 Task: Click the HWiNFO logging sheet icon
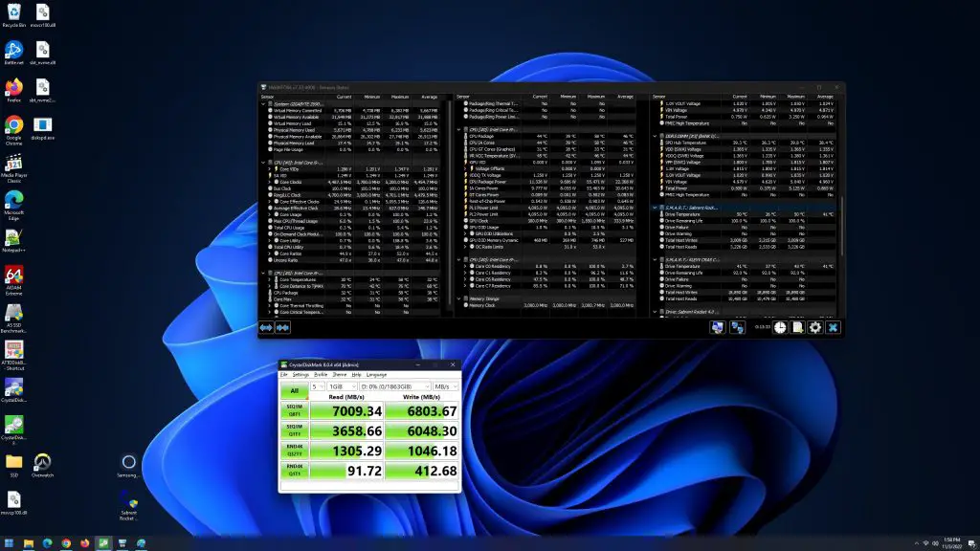(x=797, y=327)
